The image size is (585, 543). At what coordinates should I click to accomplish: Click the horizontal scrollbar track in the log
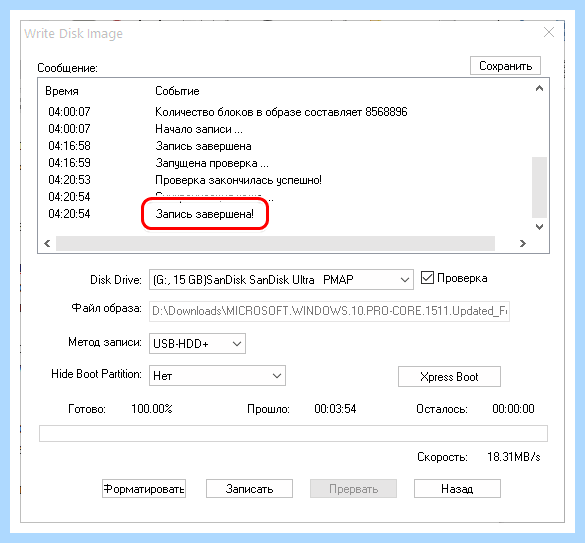tap(275, 243)
